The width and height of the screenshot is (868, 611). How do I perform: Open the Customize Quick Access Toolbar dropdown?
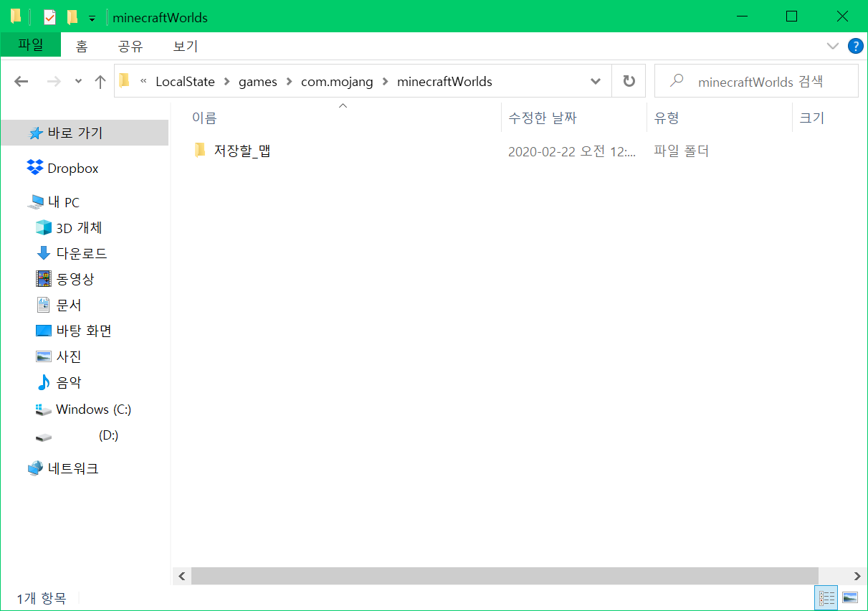click(x=92, y=18)
